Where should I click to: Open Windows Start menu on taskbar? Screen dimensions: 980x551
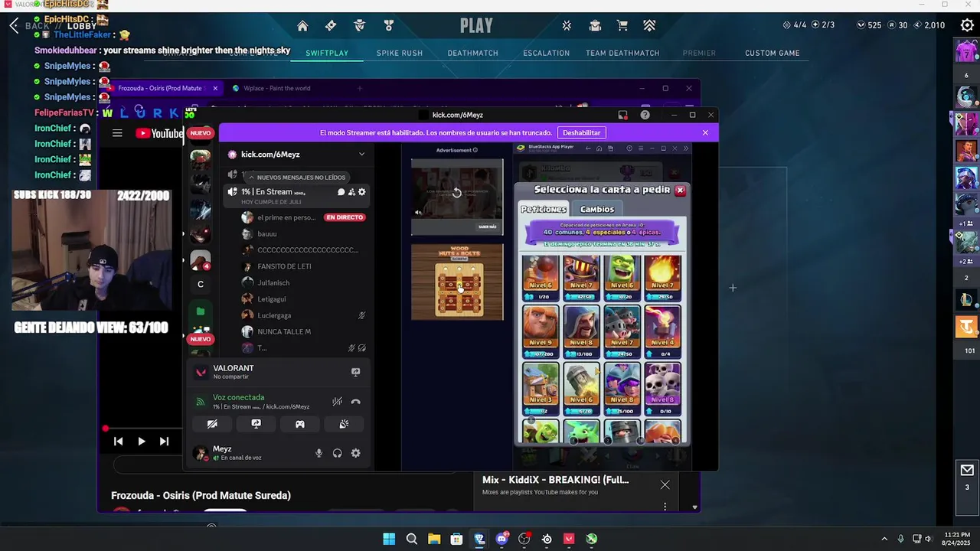click(x=389, y=539)
